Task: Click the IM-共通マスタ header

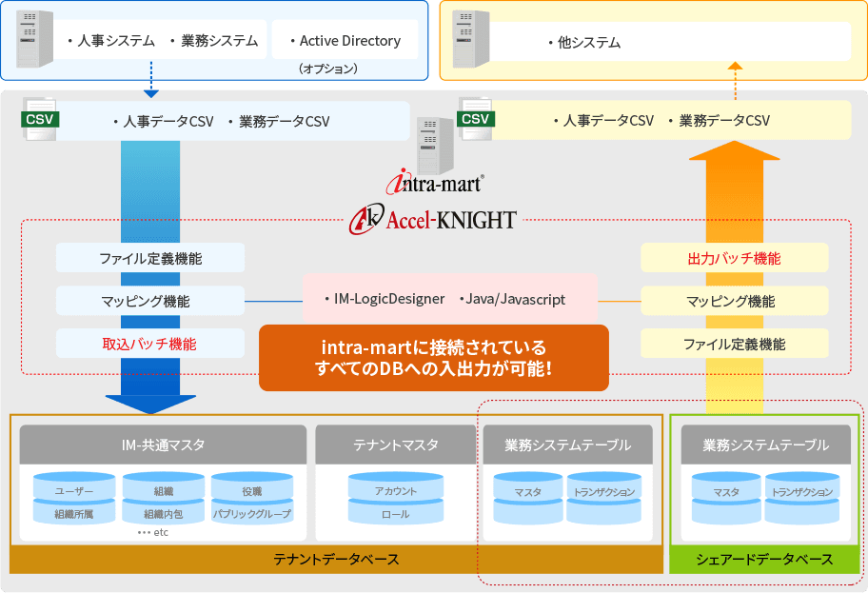Action: pos(163,445)
